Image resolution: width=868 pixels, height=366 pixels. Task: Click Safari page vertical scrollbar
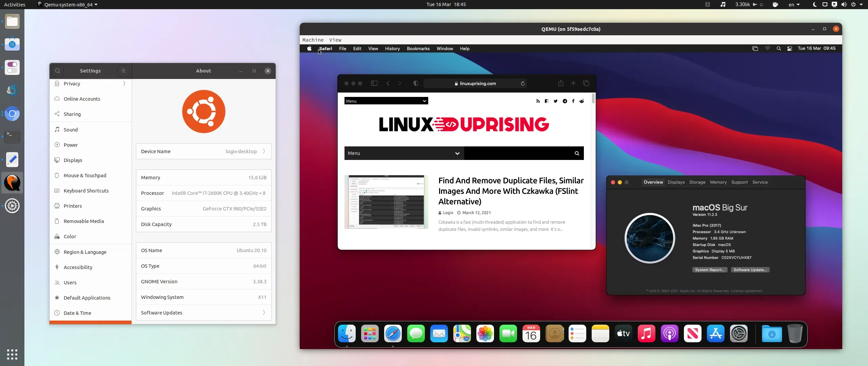point(593,98)
